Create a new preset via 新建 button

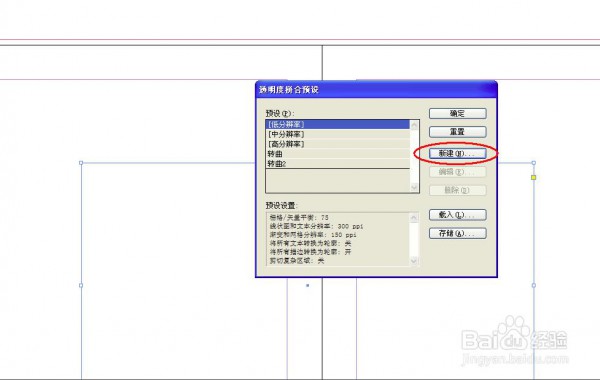[x=458, y=153]
